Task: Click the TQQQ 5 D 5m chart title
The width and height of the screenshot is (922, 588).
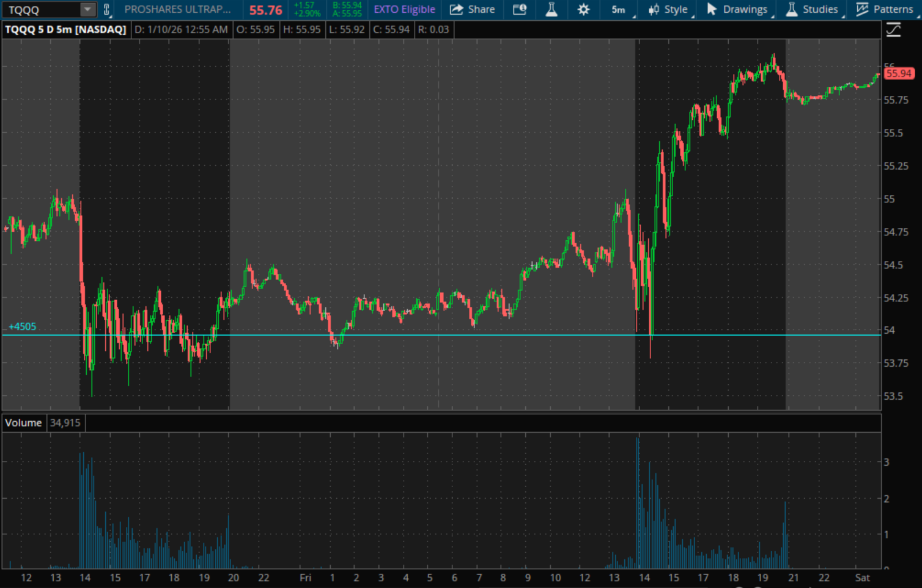Action: 65,29
